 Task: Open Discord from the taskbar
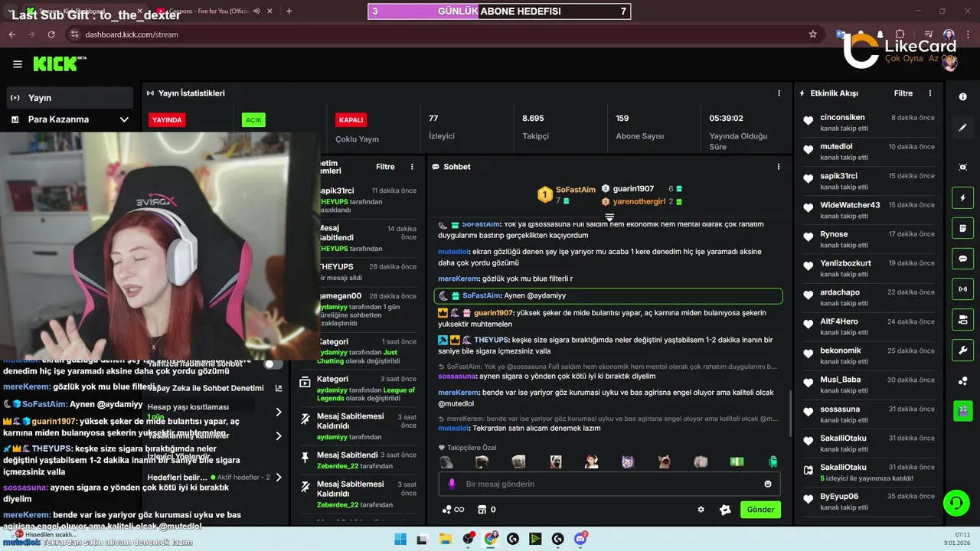(581, 539)
